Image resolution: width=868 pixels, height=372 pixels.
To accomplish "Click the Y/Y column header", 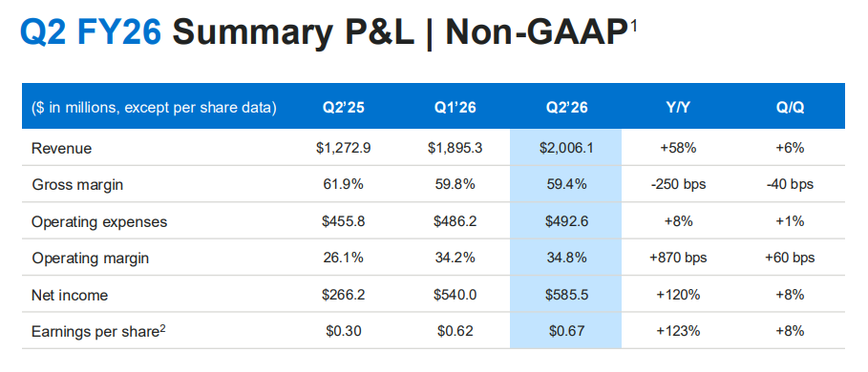I will pyautogui.click(x=678, y=107).
